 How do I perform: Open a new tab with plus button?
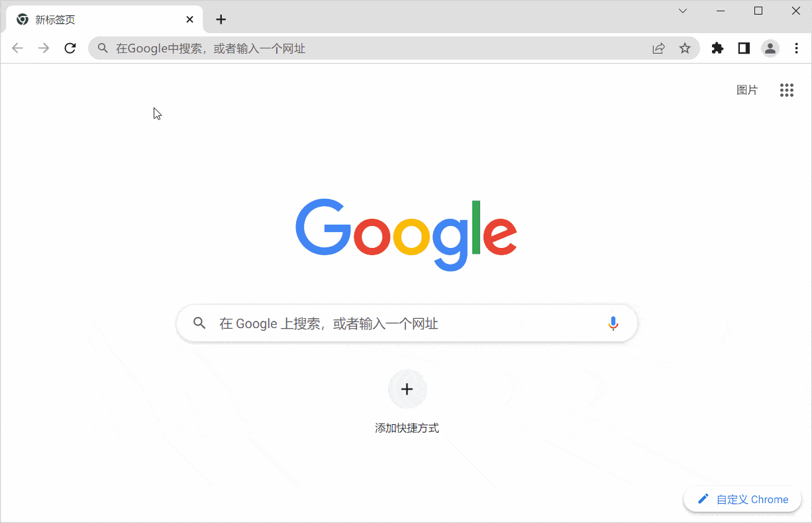coord(221,20)
